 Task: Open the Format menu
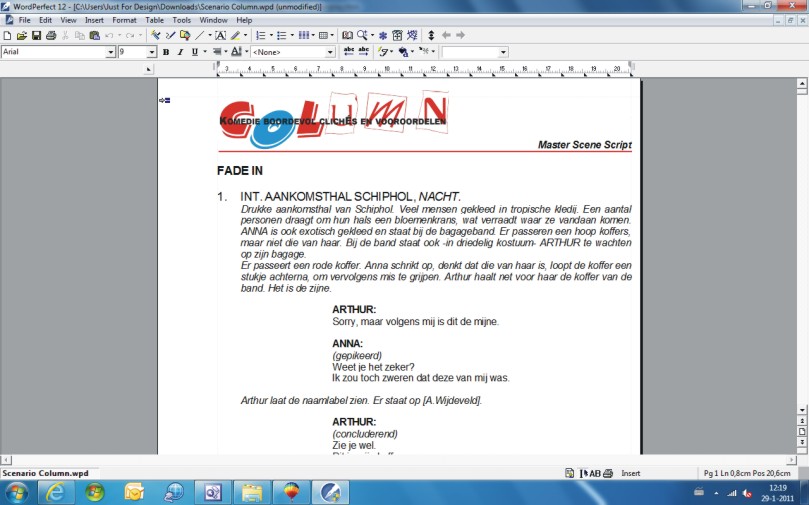[x=124, y=20]
